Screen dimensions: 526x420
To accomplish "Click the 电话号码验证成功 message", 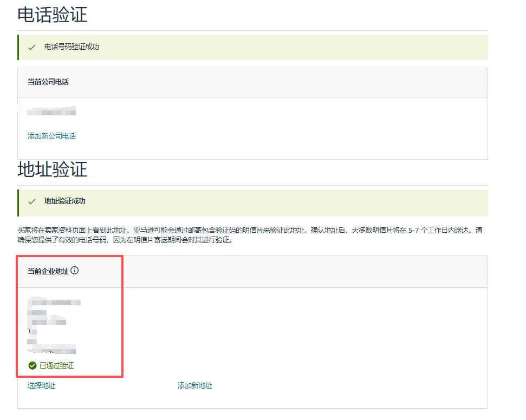I will pos(72,47).
